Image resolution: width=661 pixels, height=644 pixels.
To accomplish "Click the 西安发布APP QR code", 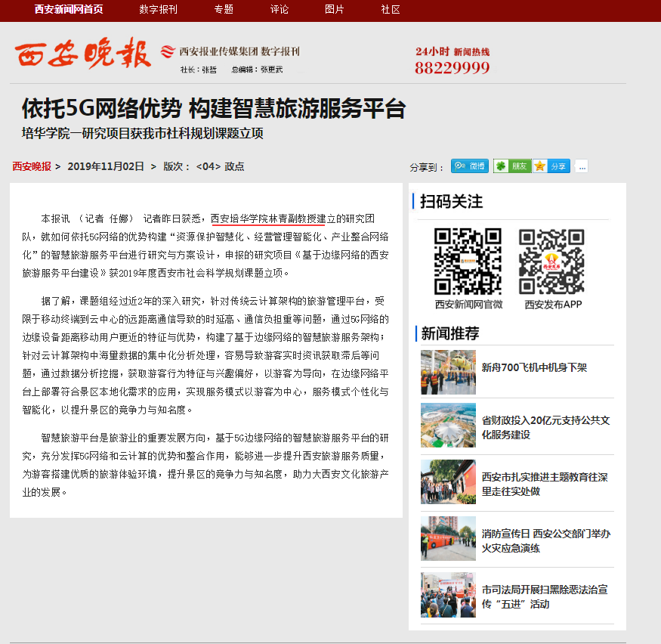I will (551, 262).
